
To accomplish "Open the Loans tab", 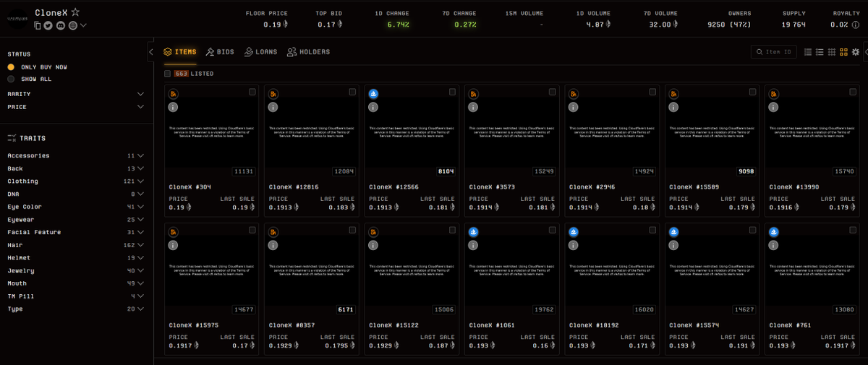I will 260,52.
